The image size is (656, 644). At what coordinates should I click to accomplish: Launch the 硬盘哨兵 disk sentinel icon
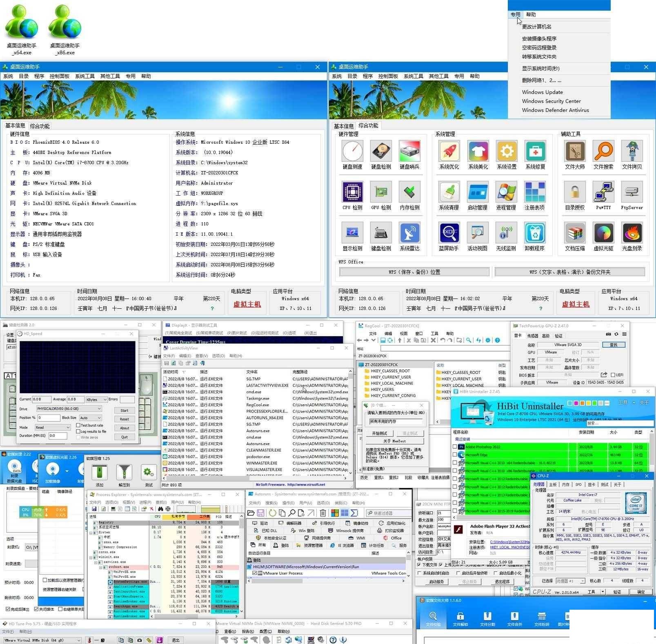(x=409, y=151)
